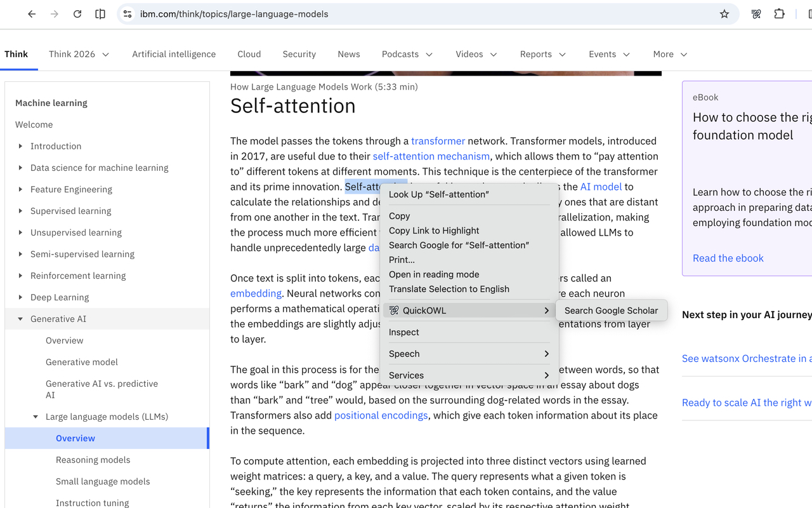Screen dimensions: 812x508
Task: Follow the embedding link
Action: (x=256, y=293)
